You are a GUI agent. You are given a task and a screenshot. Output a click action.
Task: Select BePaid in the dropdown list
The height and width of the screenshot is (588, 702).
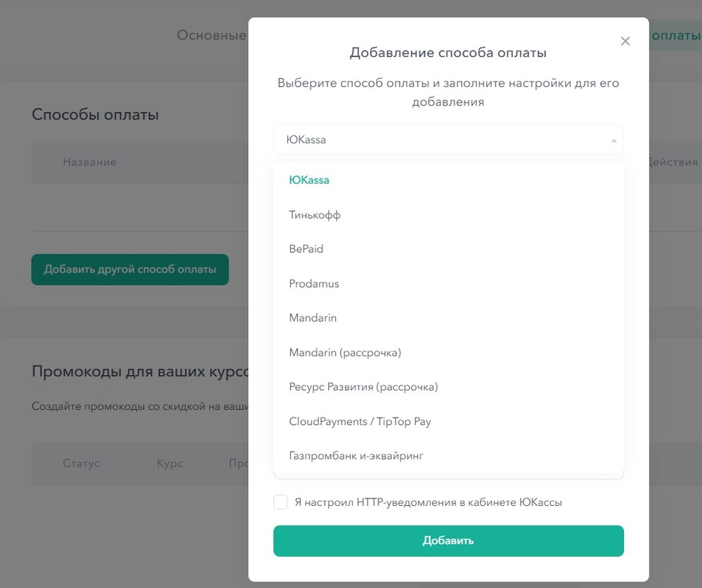coord(306,249)
